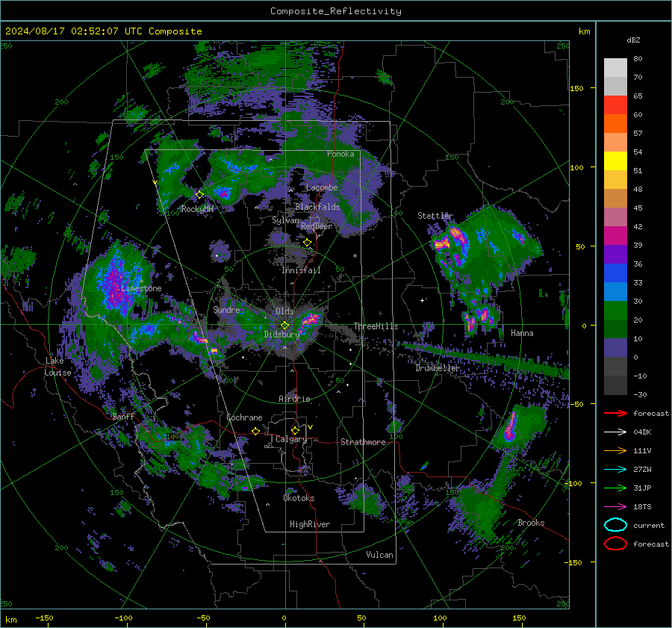Click the Stettler town label
Viewport: 672px width, 628px height.
pyautogui.click(x=435, y=216)
